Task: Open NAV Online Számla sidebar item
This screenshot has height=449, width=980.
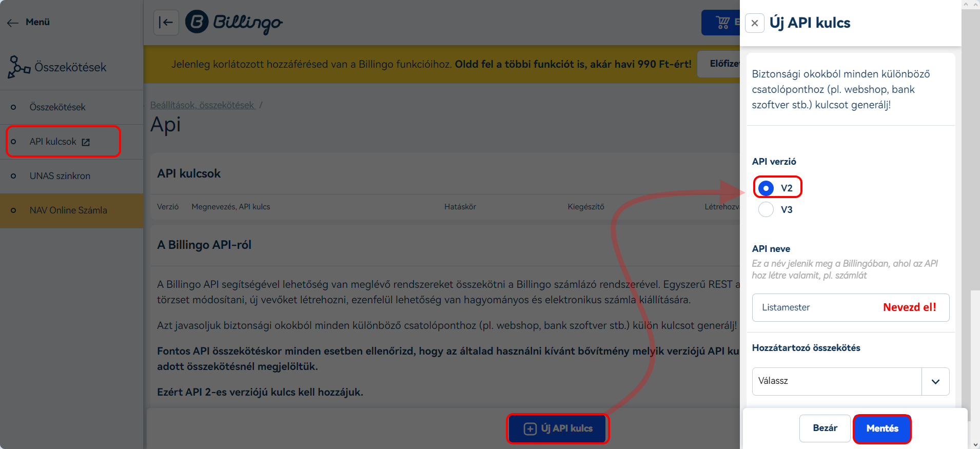Action: point(72,210)
